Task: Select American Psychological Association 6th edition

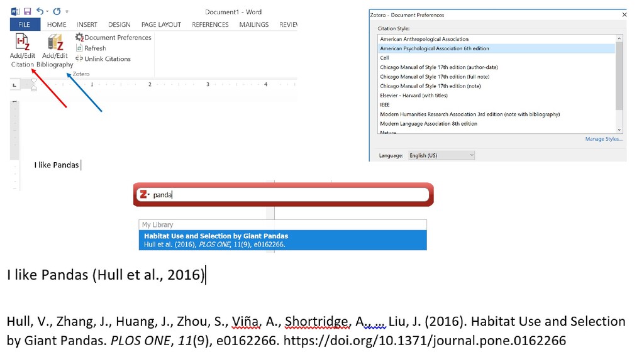Action: [x=496, y=48]
